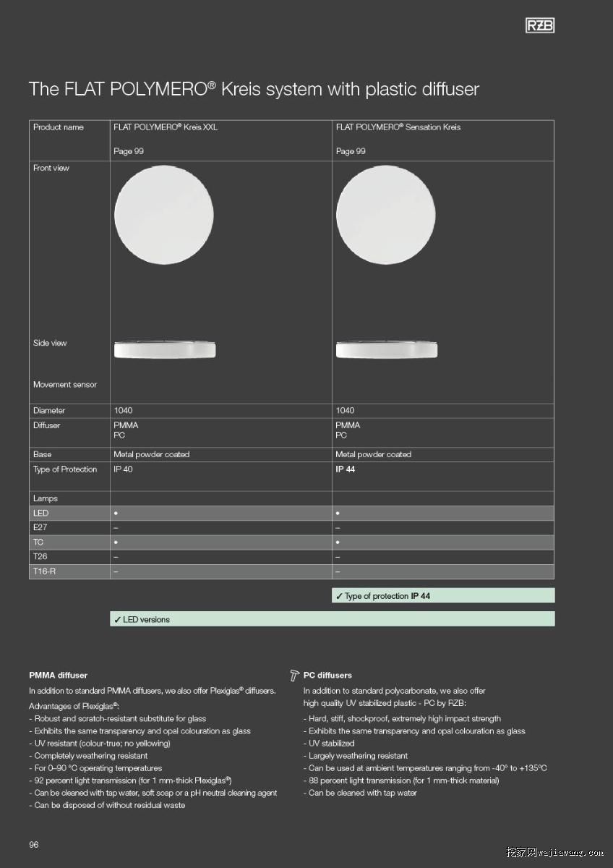This screenshot has width=613, height=868.
Task: Click 'Robust and scratch-resistant substitute for glass'
Action: click(x=118, y=719)
